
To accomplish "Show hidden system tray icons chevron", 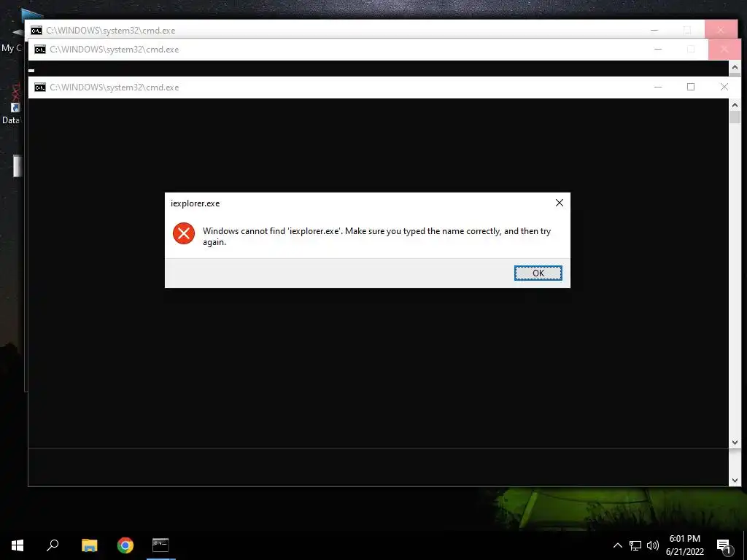I will pos(617,545).
